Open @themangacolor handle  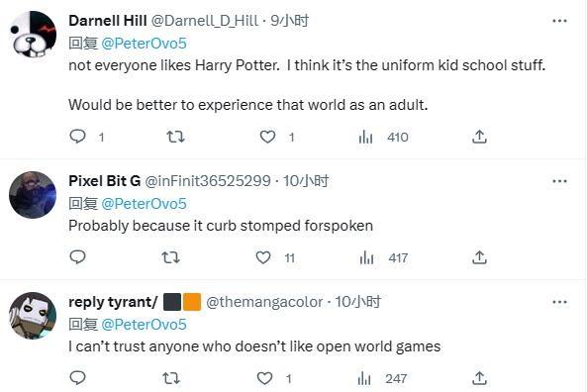click(264, 302)
